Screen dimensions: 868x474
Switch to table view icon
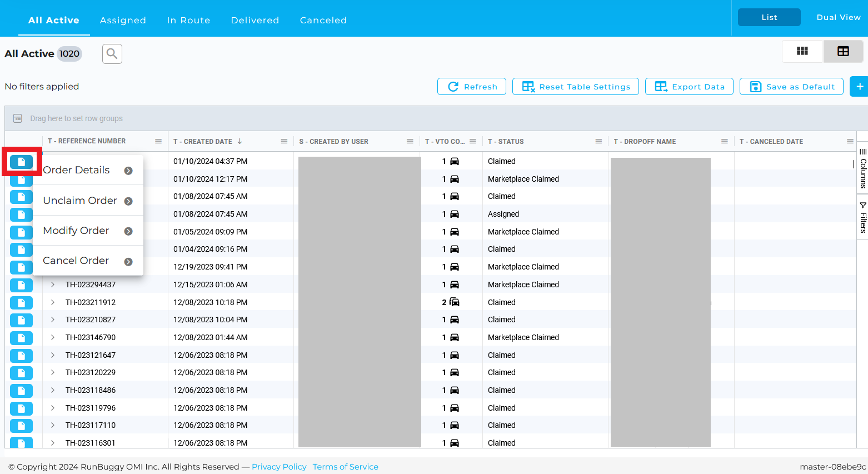(843, 51)
